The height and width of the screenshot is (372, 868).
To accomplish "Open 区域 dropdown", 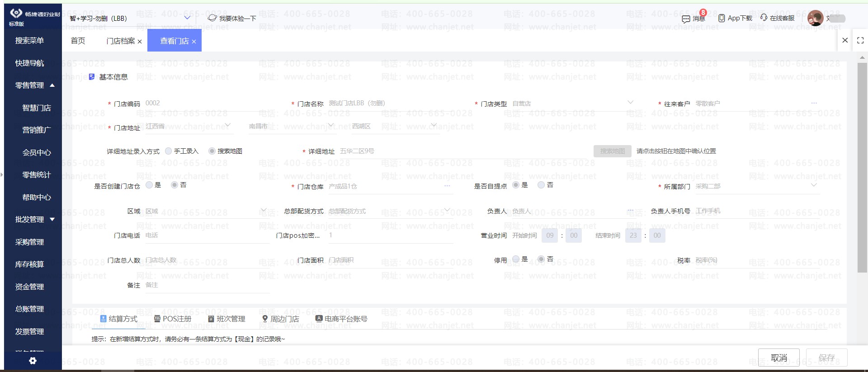I will (264, 210).
